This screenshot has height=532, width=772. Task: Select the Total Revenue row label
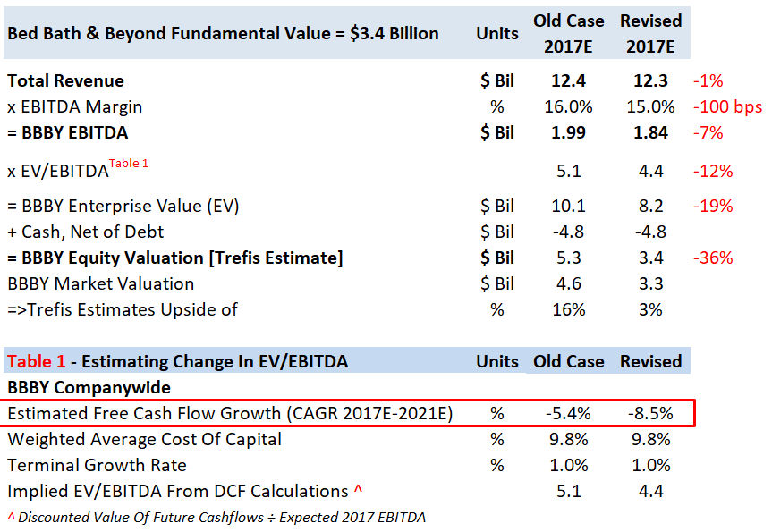(65, 80)
